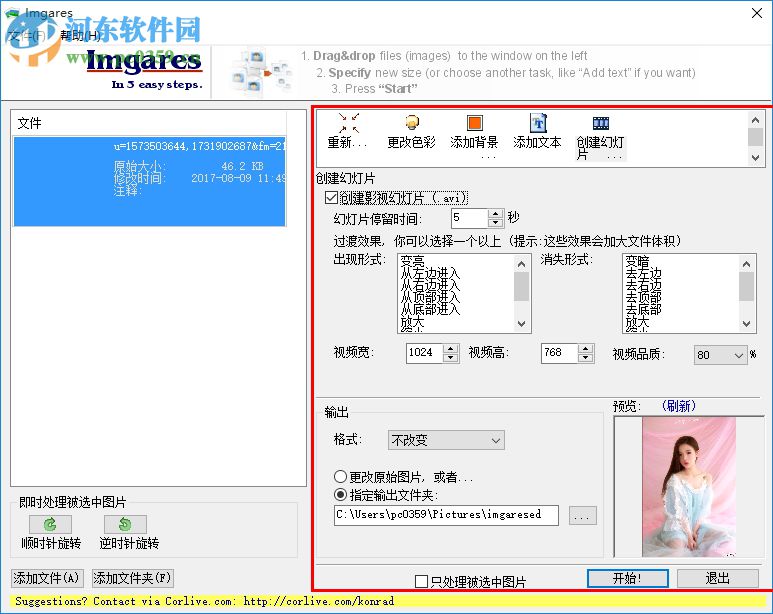Select 从顶部进入 appearance effect

click(x=430, y=297)
